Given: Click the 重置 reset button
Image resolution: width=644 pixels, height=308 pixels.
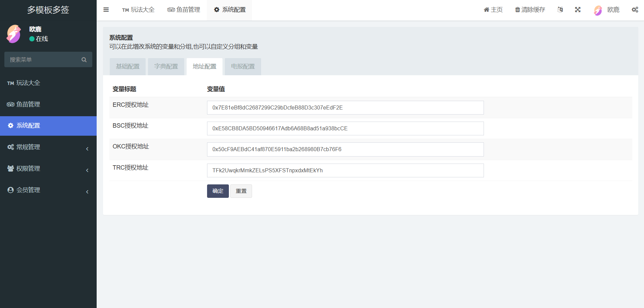Looking at the screenshot, I should pyautogui.click(x=241, y=191).
